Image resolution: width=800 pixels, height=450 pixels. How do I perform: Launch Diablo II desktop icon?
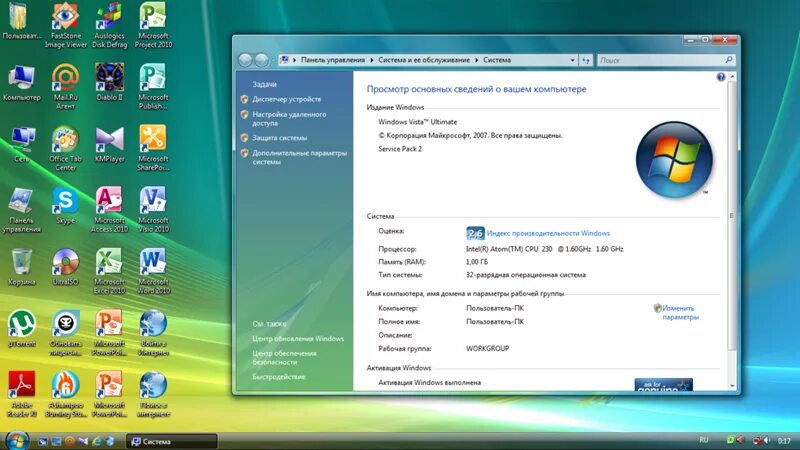[x=109, y=82]
